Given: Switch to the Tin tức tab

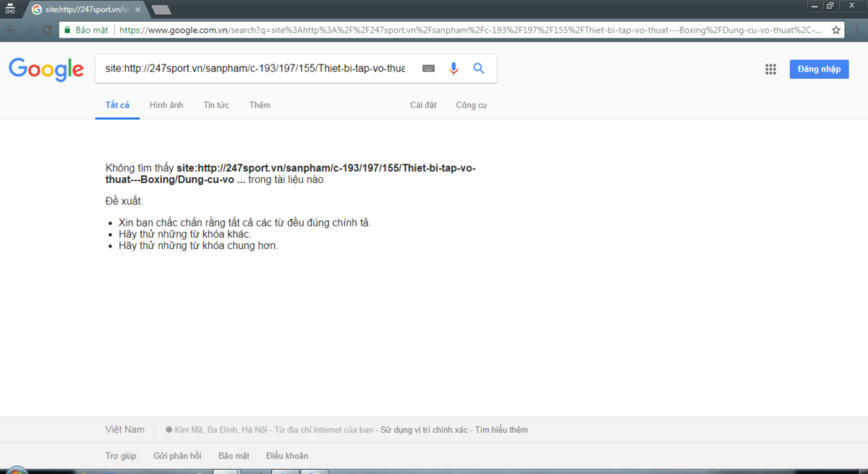Looking at the screenshot, I should tap(216, 105).
